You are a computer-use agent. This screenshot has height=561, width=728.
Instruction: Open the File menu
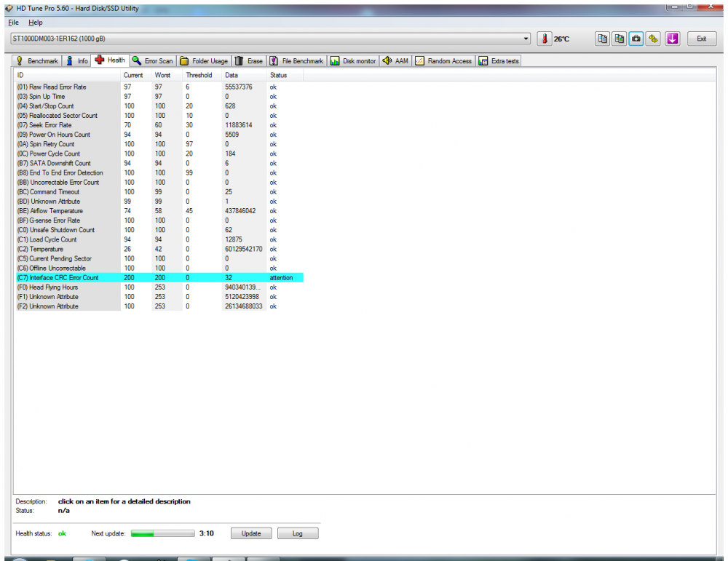coord(12,23)
